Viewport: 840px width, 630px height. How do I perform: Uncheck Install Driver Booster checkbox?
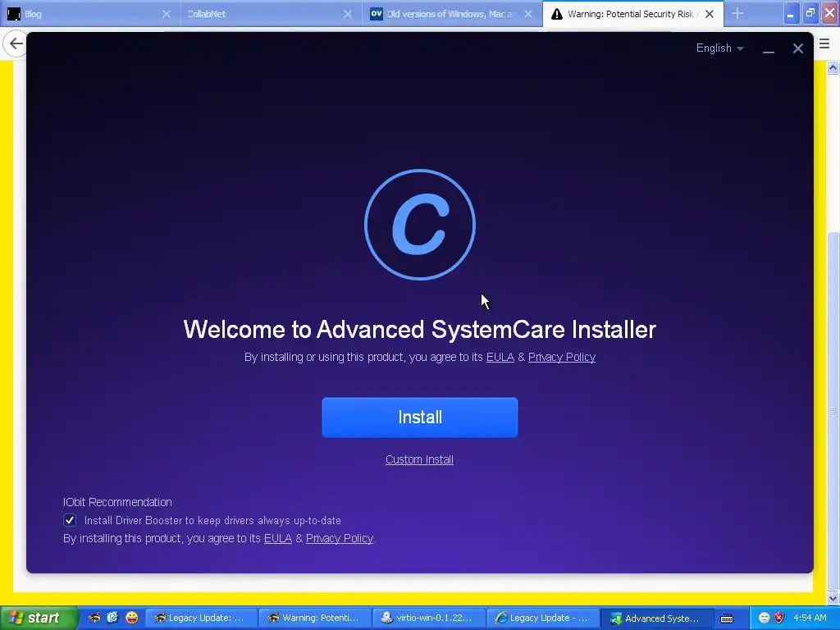pos(70,520)
